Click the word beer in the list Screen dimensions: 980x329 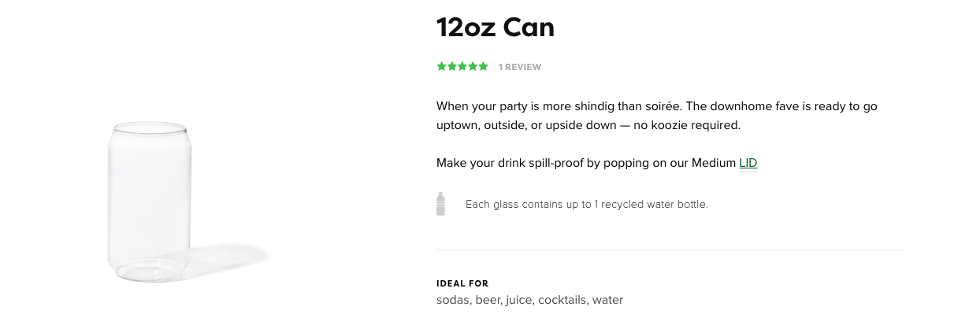click(488, 300)
